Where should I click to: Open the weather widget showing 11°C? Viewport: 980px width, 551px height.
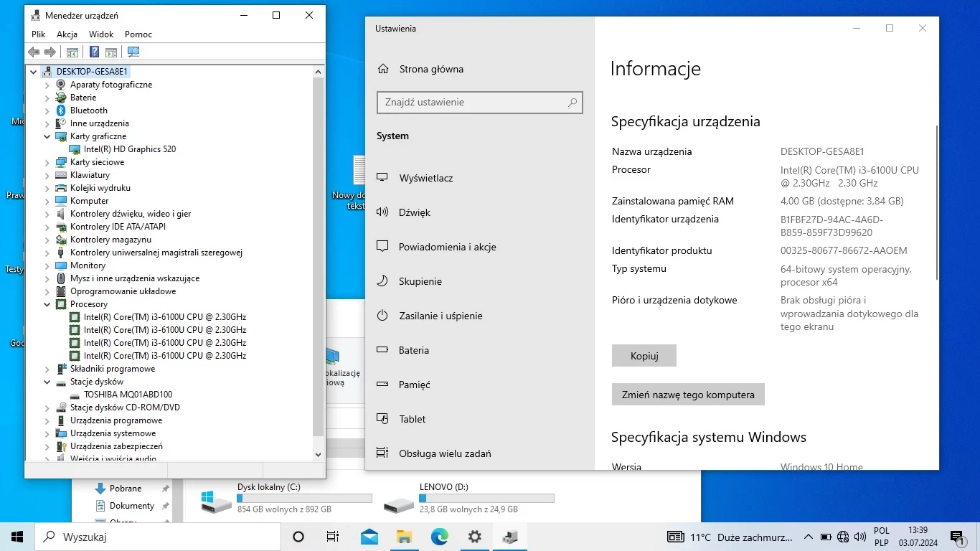click(x=730, y=537)
